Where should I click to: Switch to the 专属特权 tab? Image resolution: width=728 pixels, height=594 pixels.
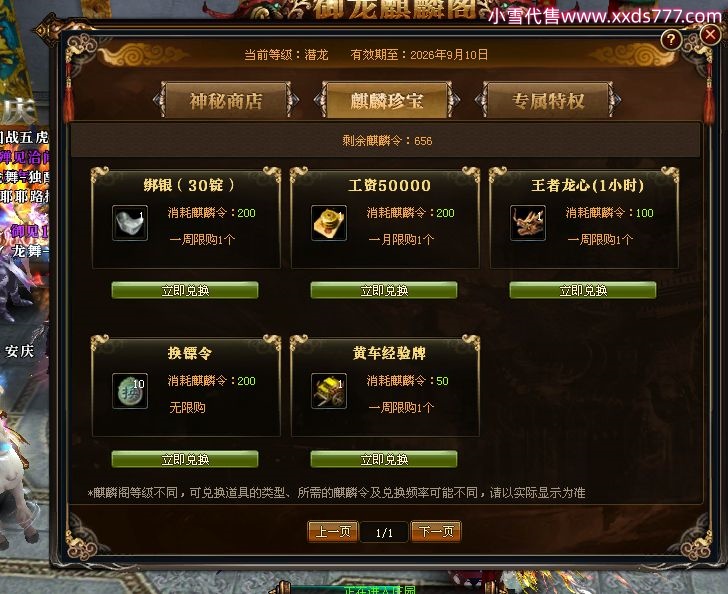pos(548,100)
